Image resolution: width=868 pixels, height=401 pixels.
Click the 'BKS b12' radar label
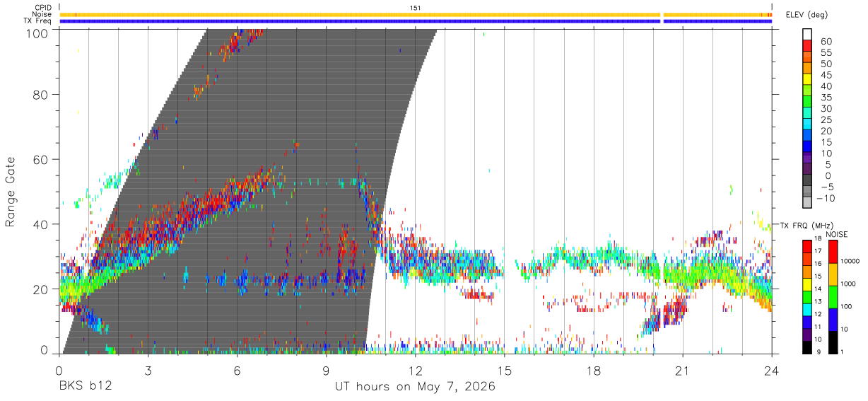coord(85,387)
